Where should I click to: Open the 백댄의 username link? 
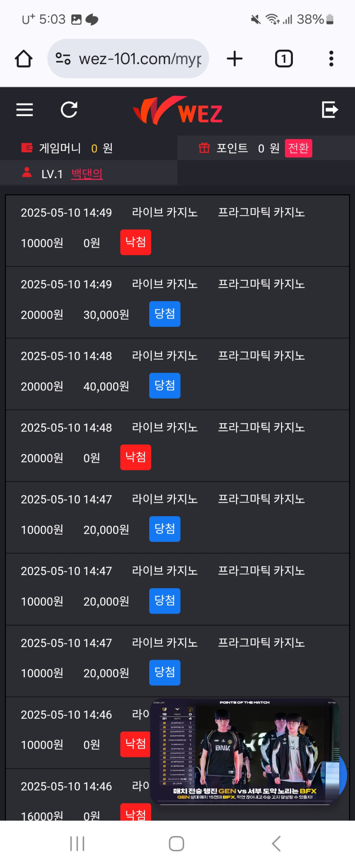click(x=87, y=174)
